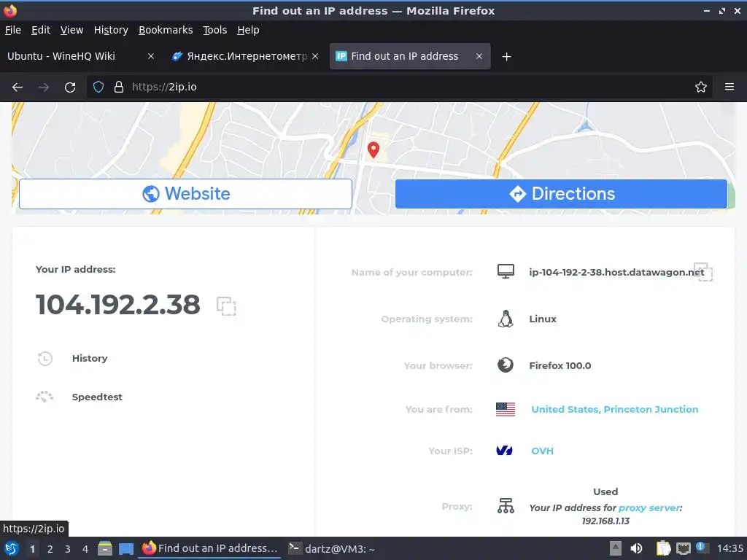This screenshot has height=560, width=747.
Task: Click the forward navigation arrow
Action: tap(43, 87)
